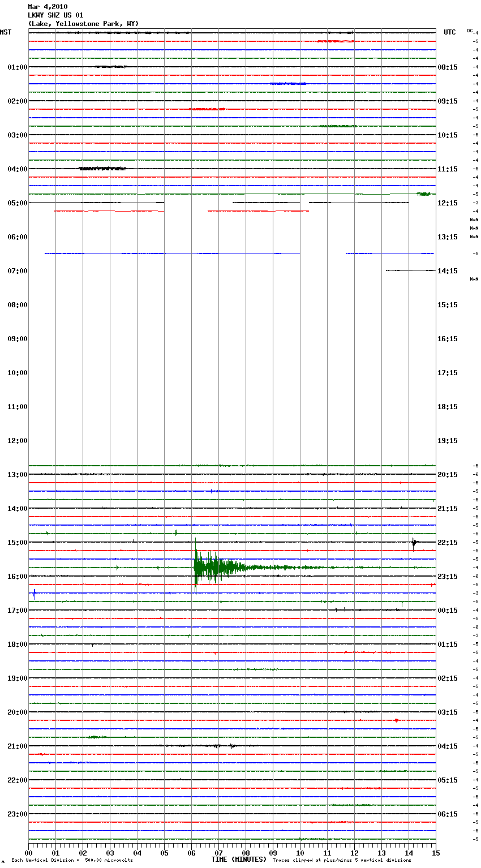Screen dimensions: 481x868
Task: Select the '15:00' MST hour label
Action: (18, 543)
